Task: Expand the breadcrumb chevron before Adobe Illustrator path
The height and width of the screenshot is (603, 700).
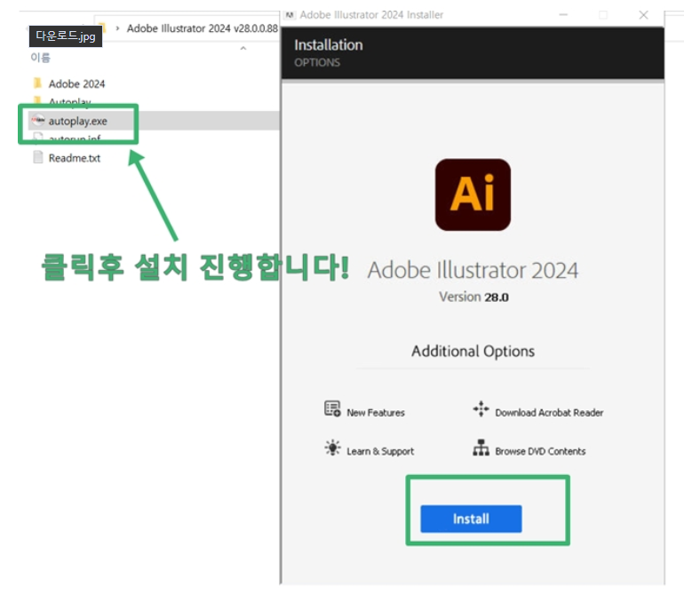Action: pyautogui.click(x=118, y=28)
